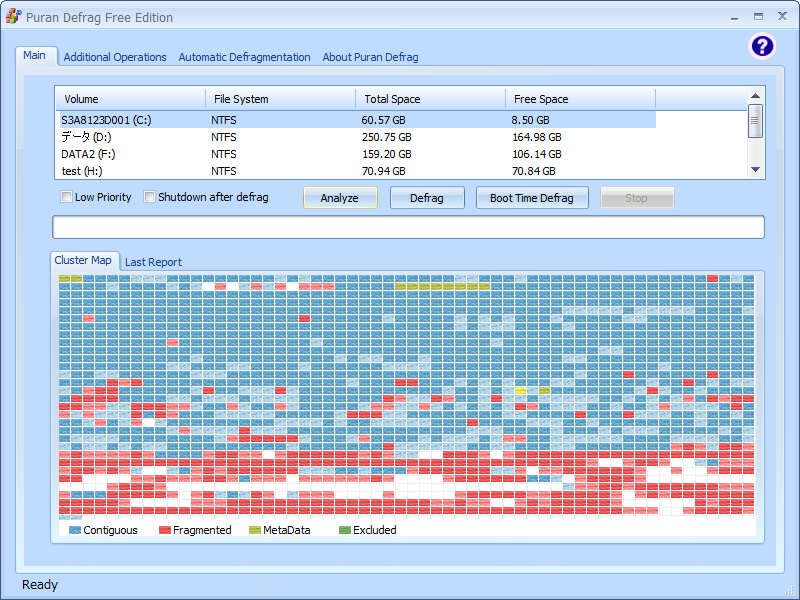
Task: Switch to the Last Report tab
Action: pyautogui.click(x=153, y=262)
